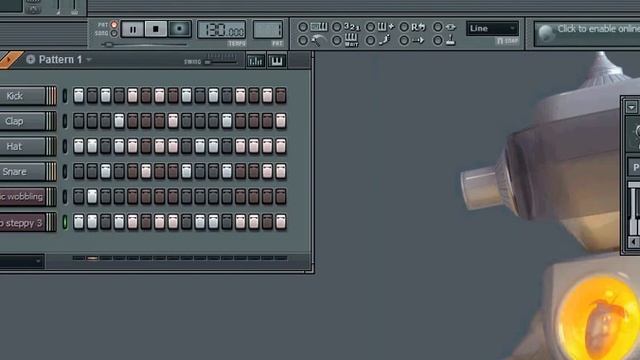This screenshot has height=360, width=640.
Task: Open the channel filter dropdown at sequencer bottom
Action: [x=22, y=261]
